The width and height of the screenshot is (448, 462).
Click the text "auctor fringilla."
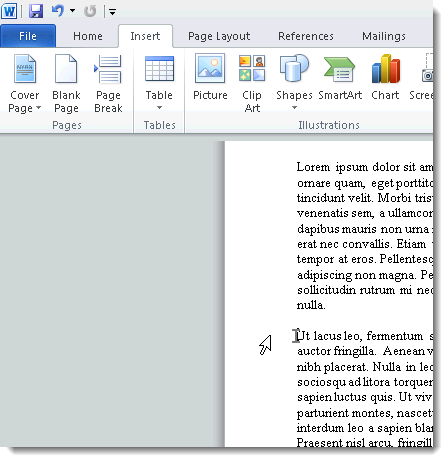point(337,351)
